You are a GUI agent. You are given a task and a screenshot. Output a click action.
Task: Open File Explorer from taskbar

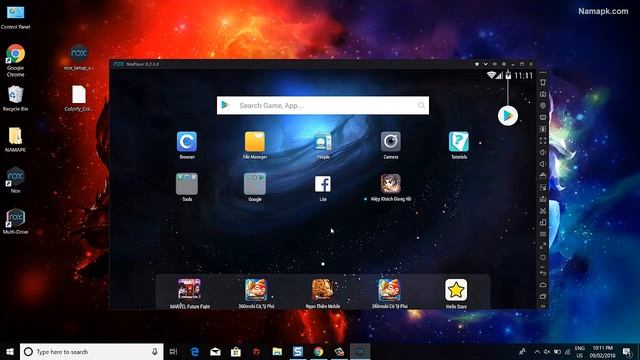(277, 351)
